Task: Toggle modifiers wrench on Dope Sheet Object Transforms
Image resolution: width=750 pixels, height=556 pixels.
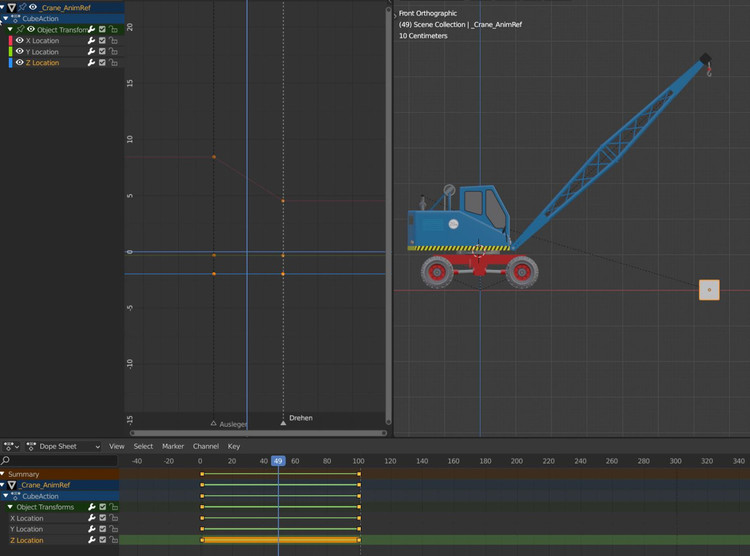Action: 92,507
